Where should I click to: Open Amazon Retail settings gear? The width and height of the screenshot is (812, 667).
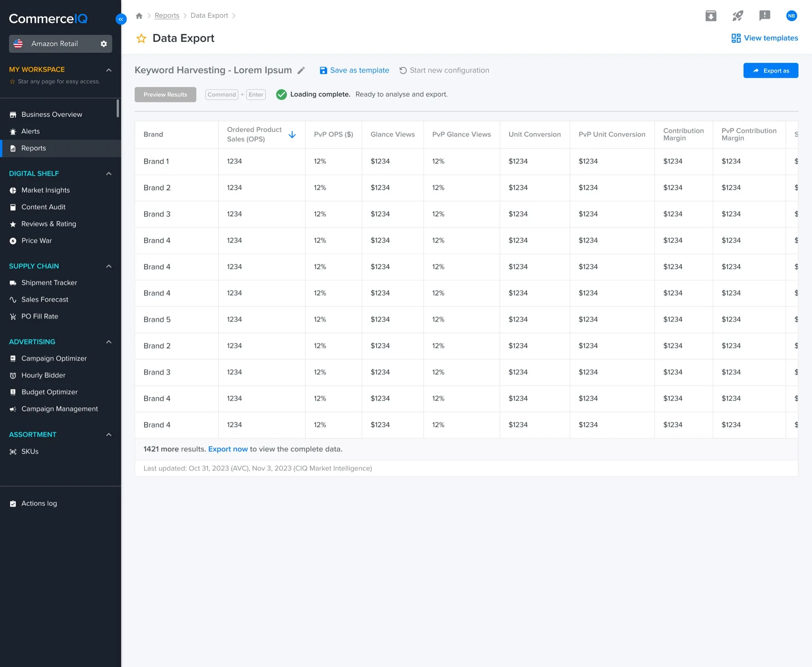[x=104, y=44]
